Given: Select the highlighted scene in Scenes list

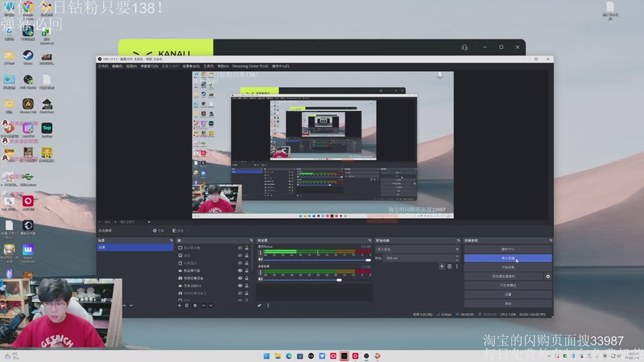Looking at the screenshot, I should (135, 248).
